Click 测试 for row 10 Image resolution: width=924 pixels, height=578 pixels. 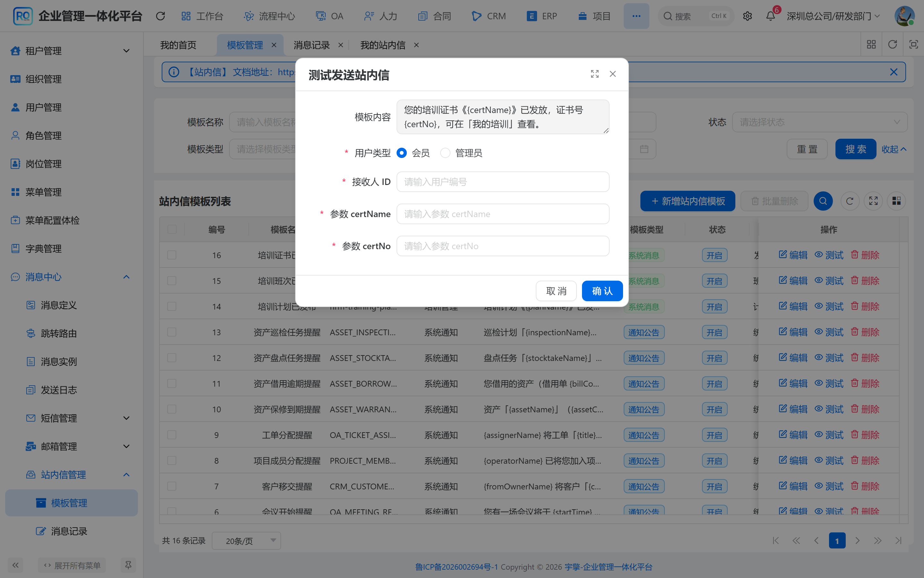click(829, 409)
